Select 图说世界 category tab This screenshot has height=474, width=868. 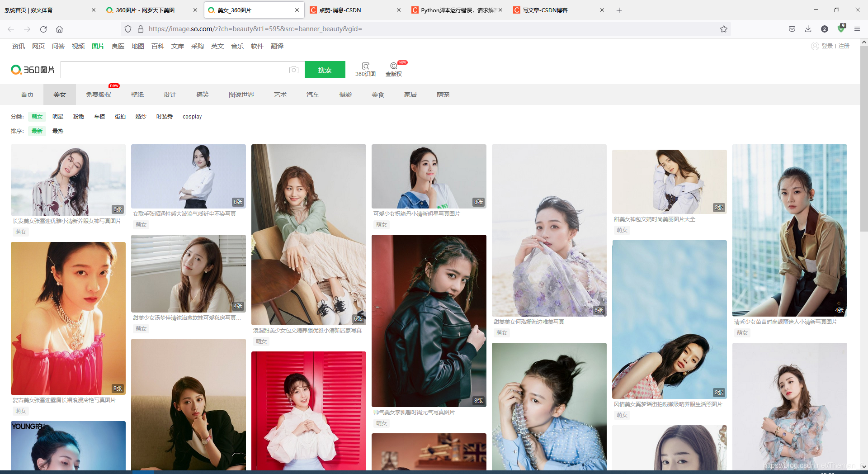pos(241,95)
